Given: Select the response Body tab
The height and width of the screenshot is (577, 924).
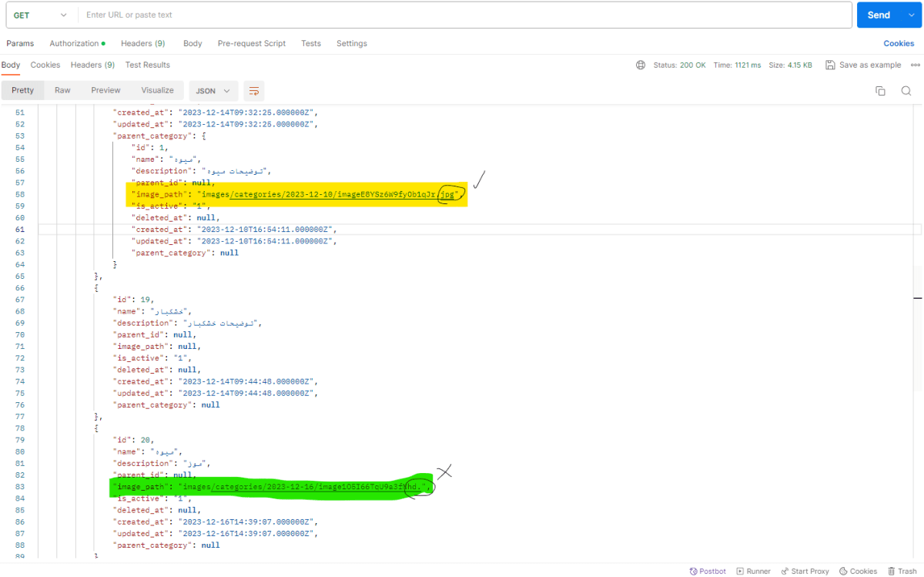Looking at the screenshot, I should pos(11,65).
